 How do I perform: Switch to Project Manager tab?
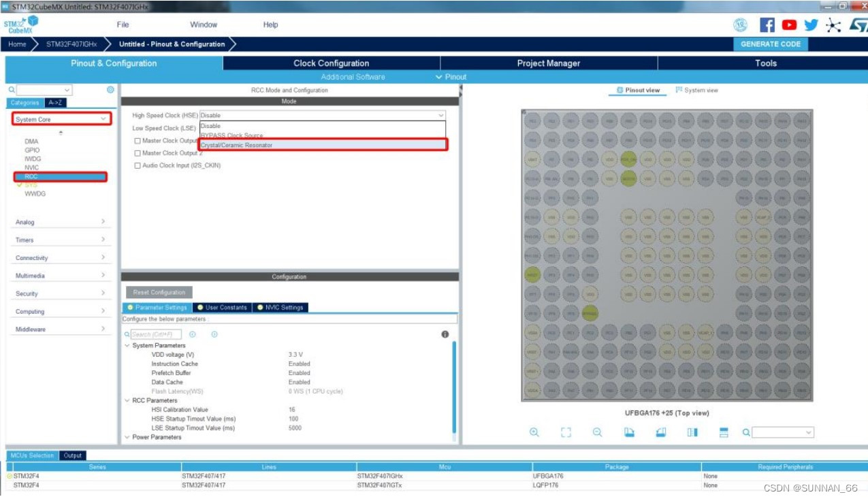(549, 63)
